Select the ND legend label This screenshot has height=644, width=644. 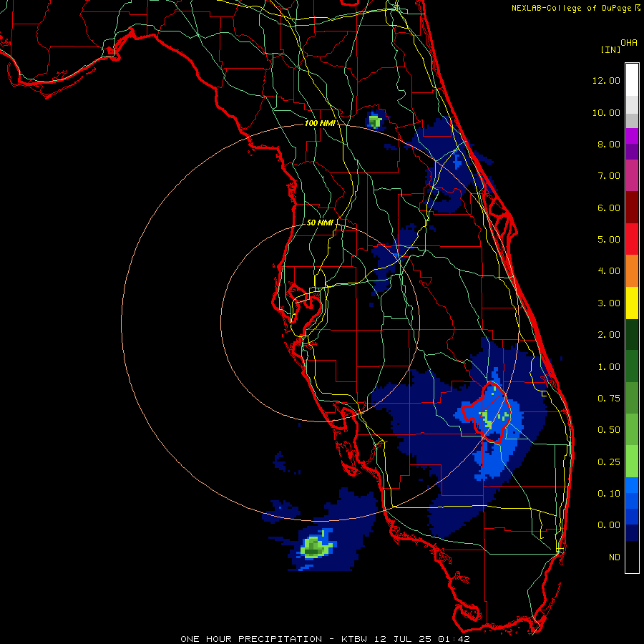pyautogui.click(x=615, y=557)
